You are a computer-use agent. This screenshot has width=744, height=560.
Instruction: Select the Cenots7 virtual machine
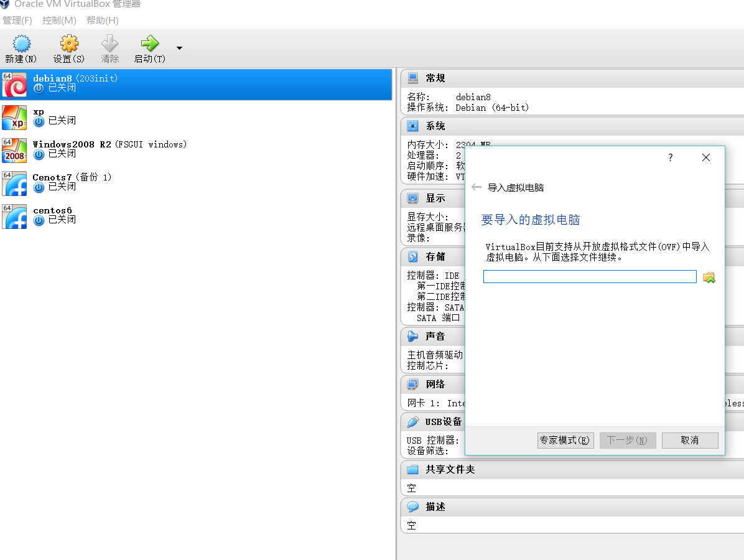point(72,182)
